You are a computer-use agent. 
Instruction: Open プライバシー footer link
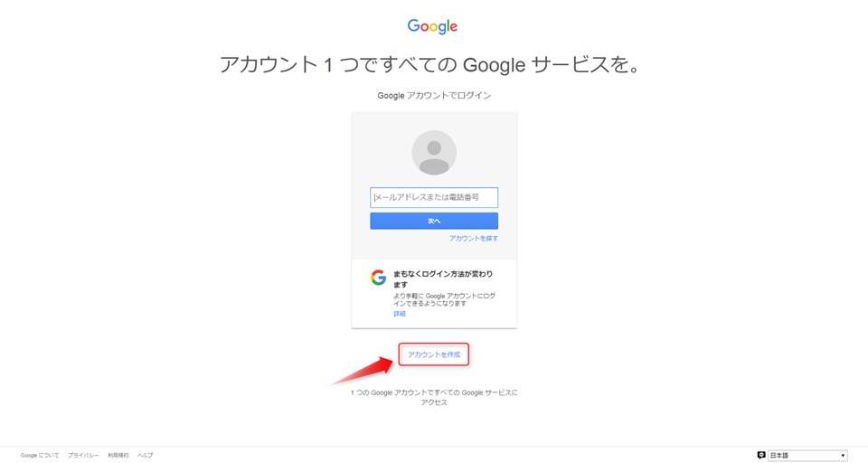click(83, 455)
